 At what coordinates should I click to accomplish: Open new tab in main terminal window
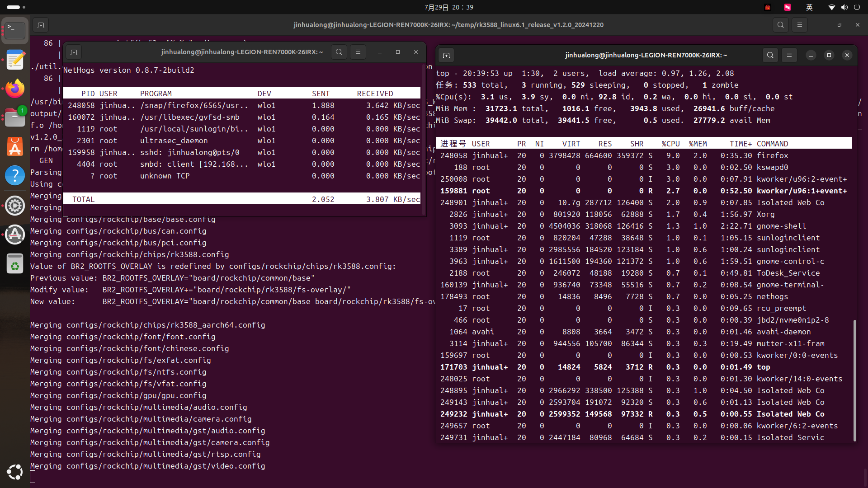[x=41, y=25]
